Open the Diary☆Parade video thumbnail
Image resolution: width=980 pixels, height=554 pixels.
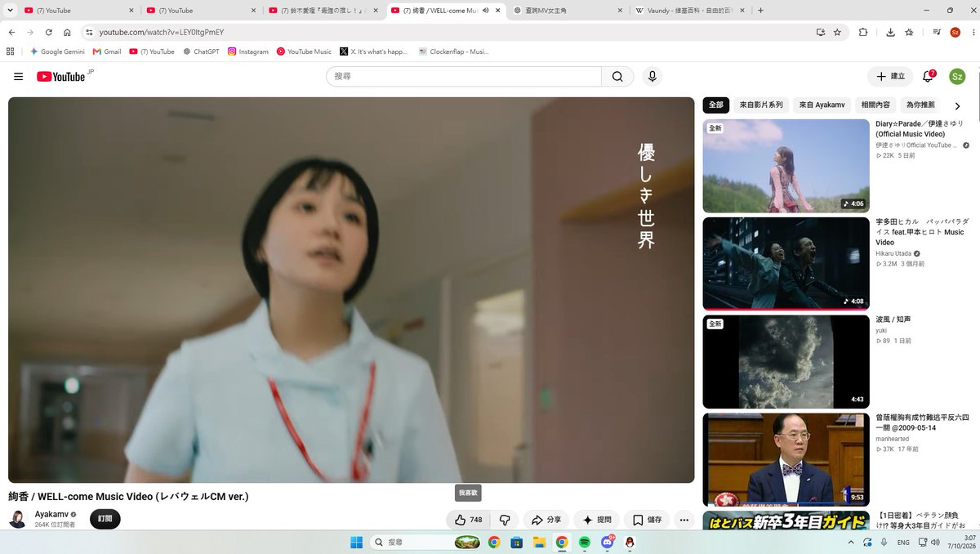(786, 166)
